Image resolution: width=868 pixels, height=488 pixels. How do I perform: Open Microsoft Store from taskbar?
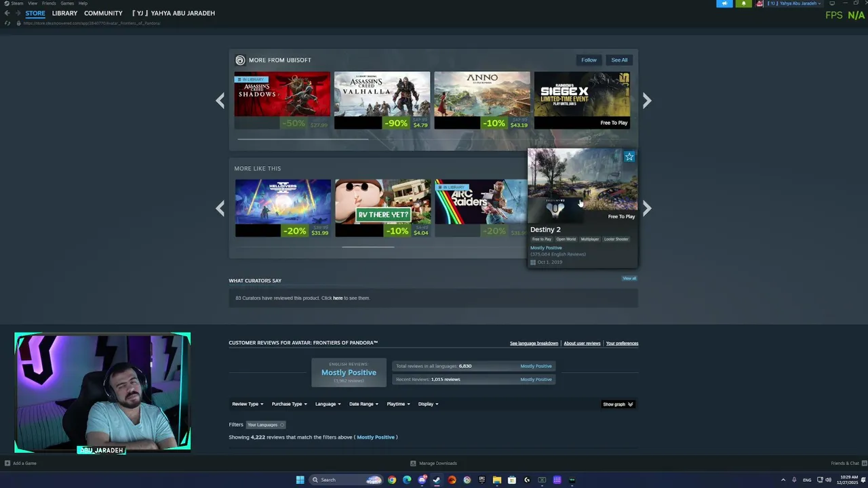click(x=512, y=480)
